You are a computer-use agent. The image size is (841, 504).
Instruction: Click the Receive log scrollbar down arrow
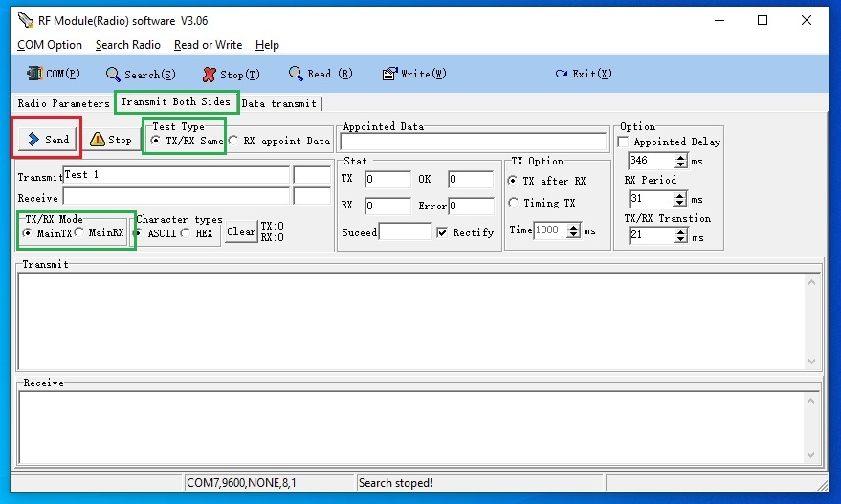(811, 455)
